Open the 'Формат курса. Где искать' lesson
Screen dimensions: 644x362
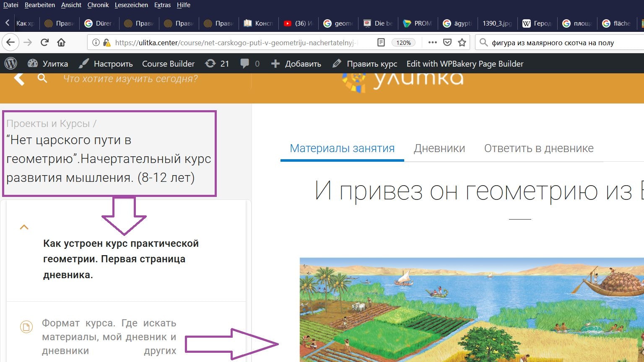[109, 337]
